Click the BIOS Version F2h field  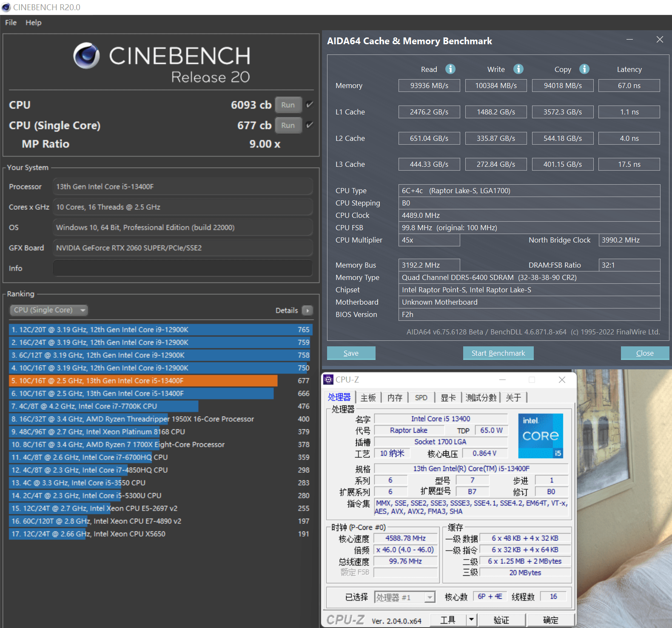click(530, 314)
